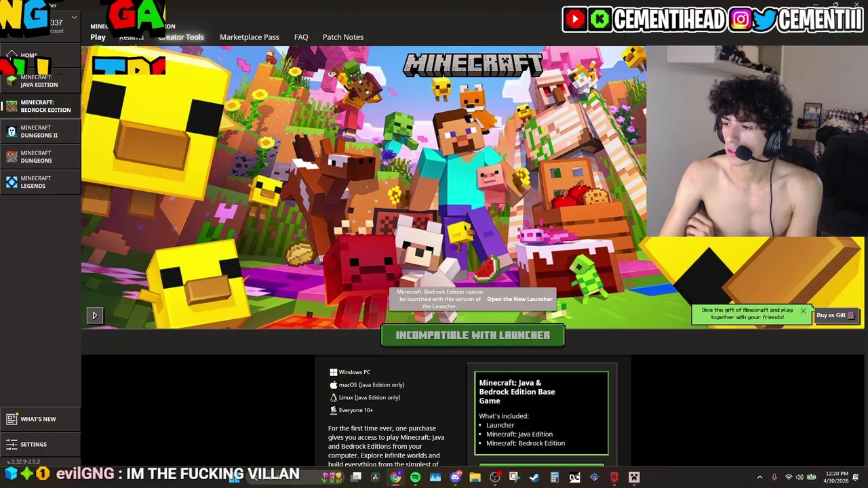Open the clock and date flyout
The image size is (868, 488).
point(836,477)
